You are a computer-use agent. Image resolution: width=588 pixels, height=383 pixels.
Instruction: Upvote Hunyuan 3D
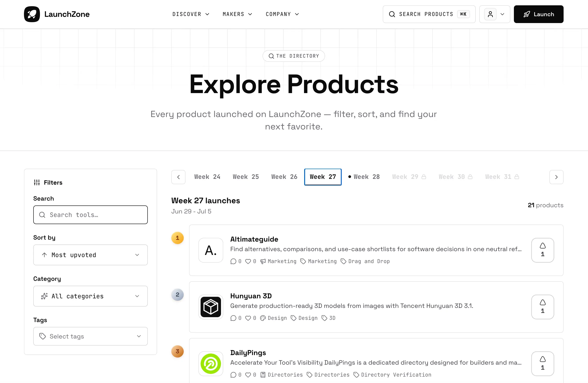pos(543,307)
